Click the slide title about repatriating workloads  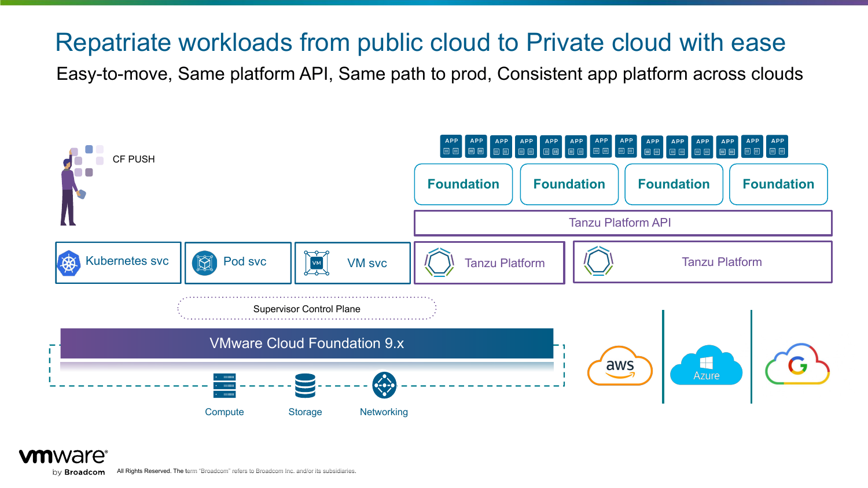coord(420,43)
